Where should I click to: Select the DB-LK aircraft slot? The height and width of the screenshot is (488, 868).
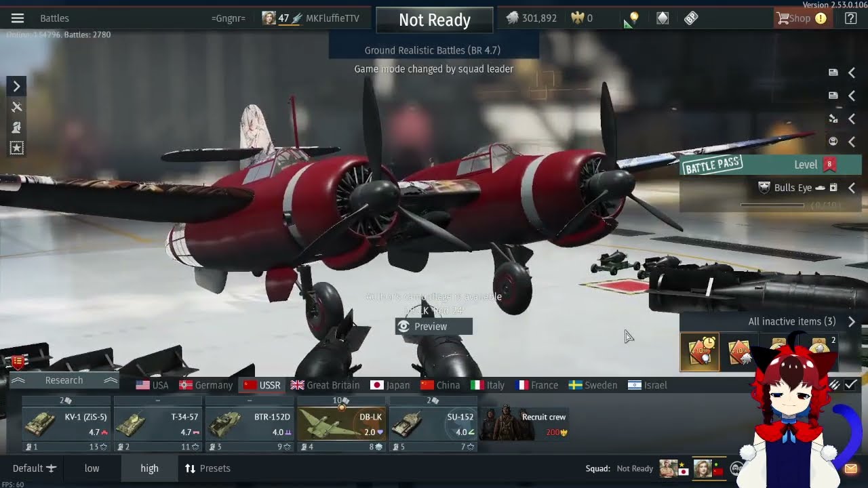341,425
